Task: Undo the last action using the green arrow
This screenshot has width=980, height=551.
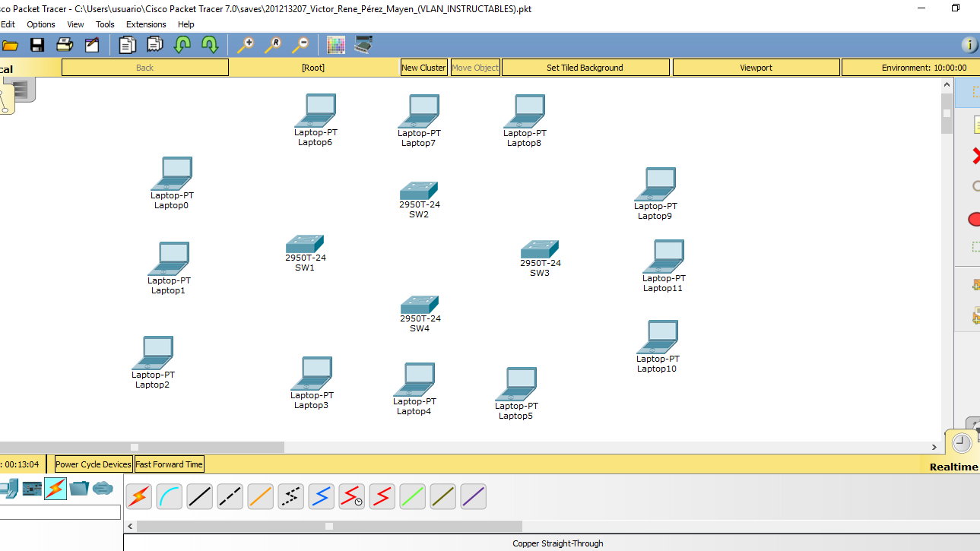Action: tap(182, 45)
